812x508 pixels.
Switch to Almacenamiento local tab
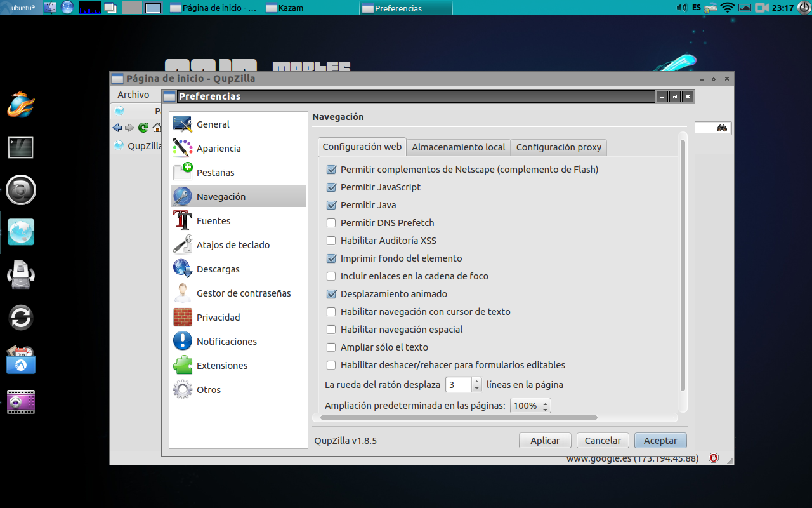(459, 147)
